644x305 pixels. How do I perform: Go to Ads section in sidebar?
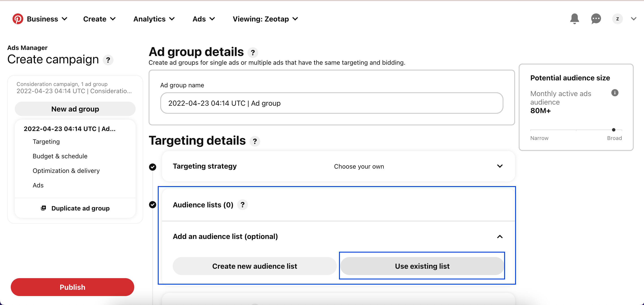tap(38, 185)
